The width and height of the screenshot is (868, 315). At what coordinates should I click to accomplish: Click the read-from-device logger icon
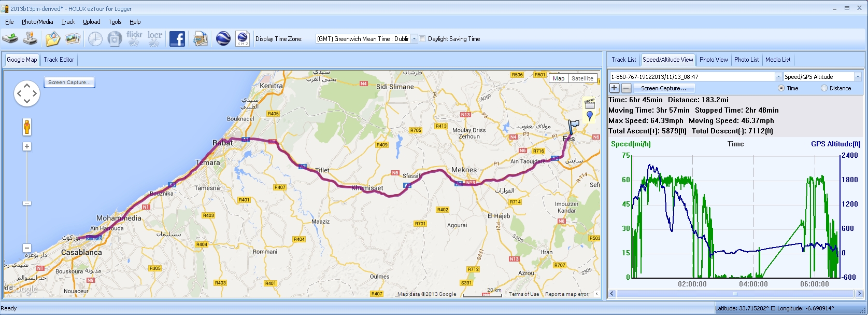point(10,38)
